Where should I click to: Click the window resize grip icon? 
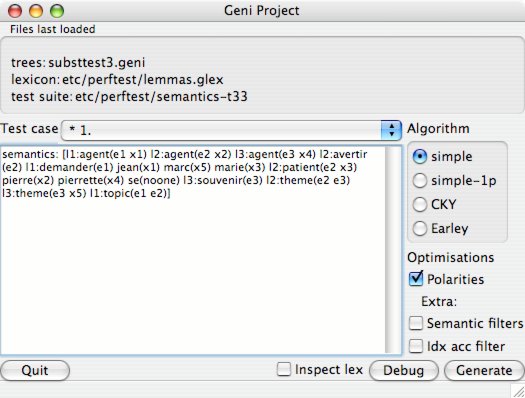coord(518,391)
